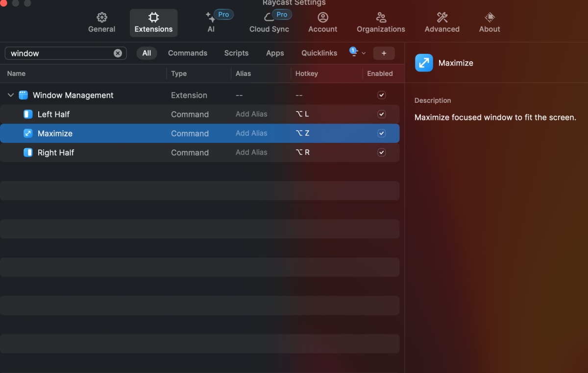Click the Pro badge on Cloud Sync

[x=282, y=15]
